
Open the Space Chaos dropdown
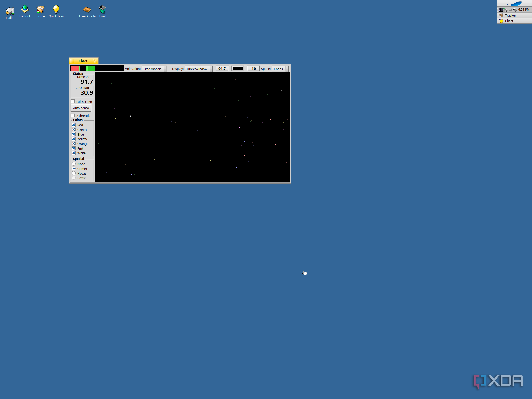point(280,69)
